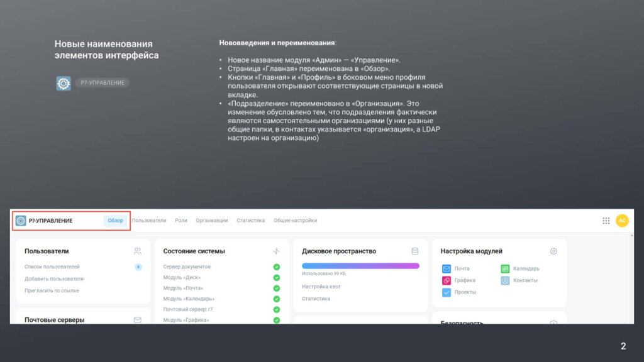Click the pulse icon in Состояние системы

point(276,251)
